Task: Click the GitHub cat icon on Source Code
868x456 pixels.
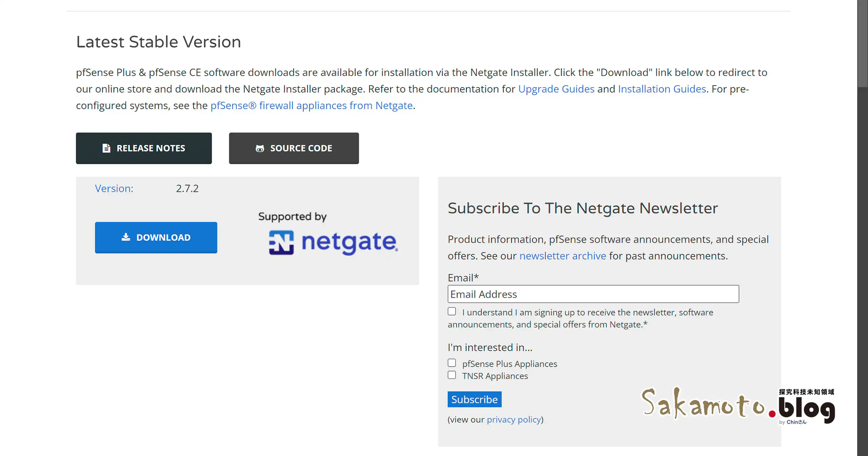Action: tap(260, 148)
